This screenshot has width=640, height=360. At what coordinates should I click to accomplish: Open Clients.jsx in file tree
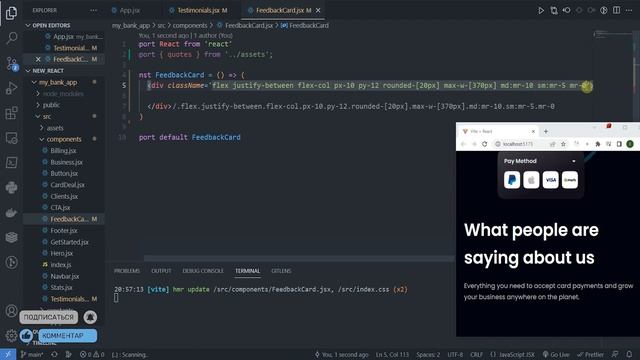(64, 196)
